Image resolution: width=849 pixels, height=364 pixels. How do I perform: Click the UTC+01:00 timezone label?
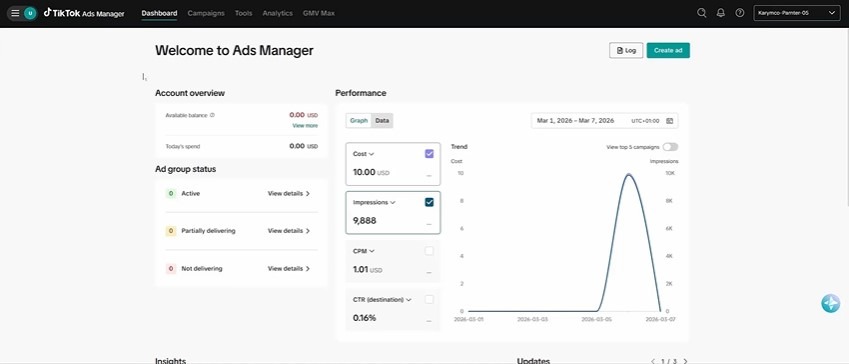(x=645, y=121)
